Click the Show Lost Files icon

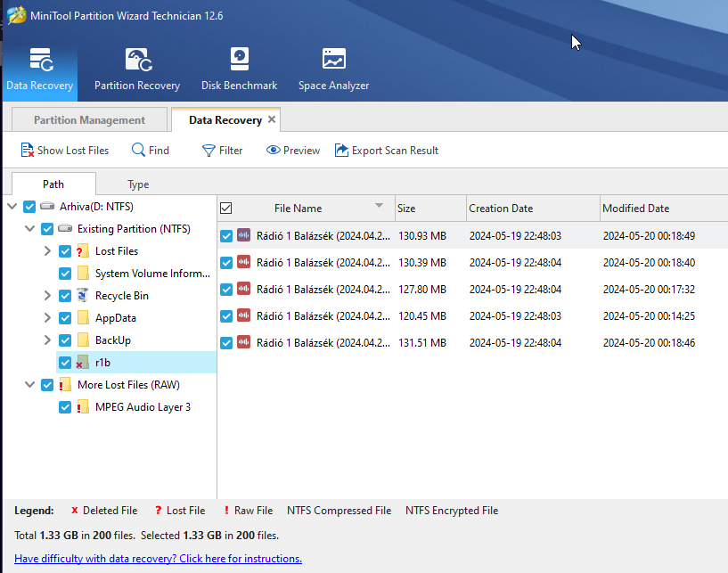coord(27,150)
